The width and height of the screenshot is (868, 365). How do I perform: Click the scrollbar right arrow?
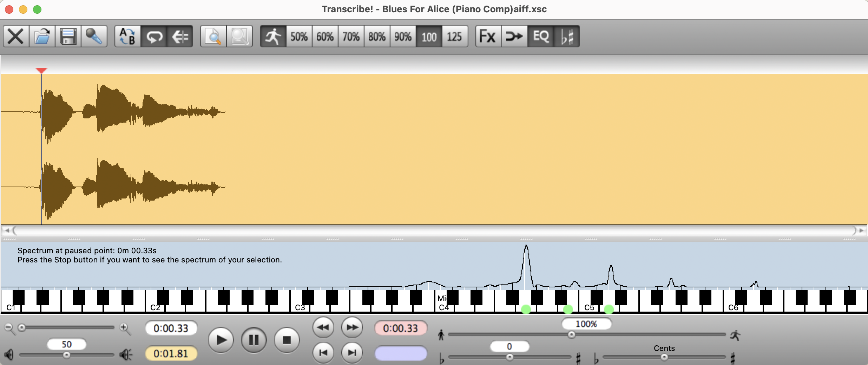(861, 230)
